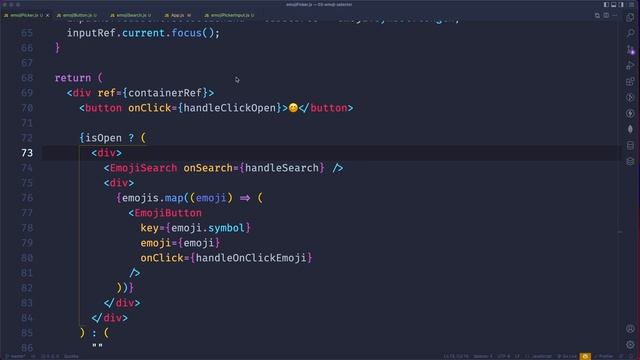Open the Run and Debug view

tap(630, 65)
